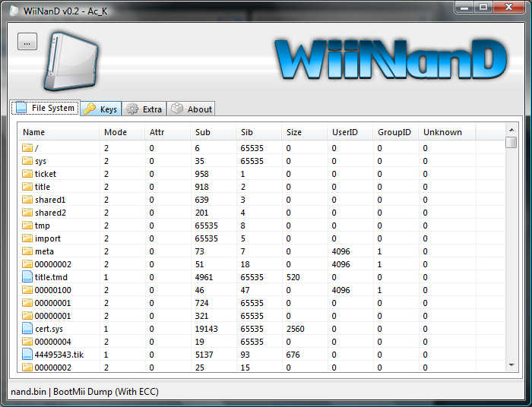Image resolution: width=532 pixels, height=407 pixels.
Task: Sort by the Size column header
Action: [304, 132]
